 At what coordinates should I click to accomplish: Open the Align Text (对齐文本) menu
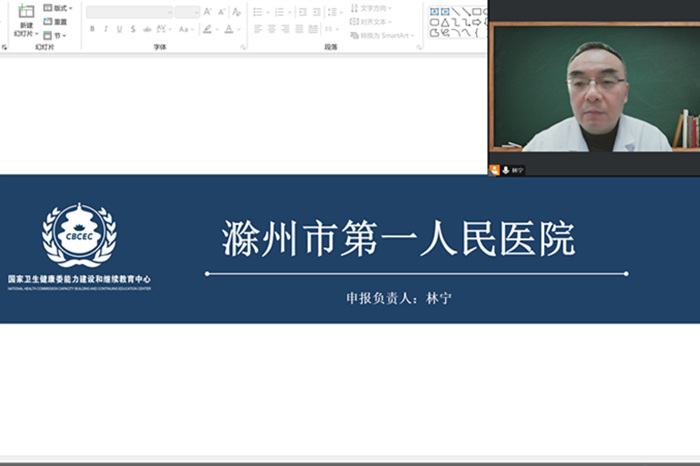(x=371, y=21)
